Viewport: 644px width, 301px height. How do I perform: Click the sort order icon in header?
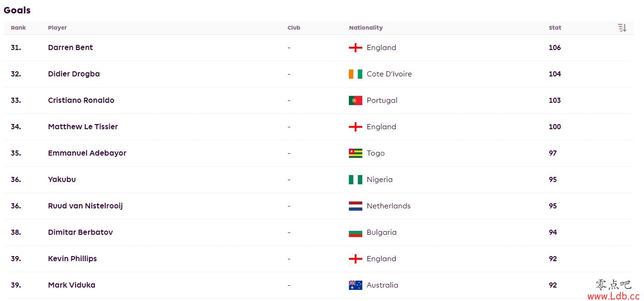click(622, 28)
